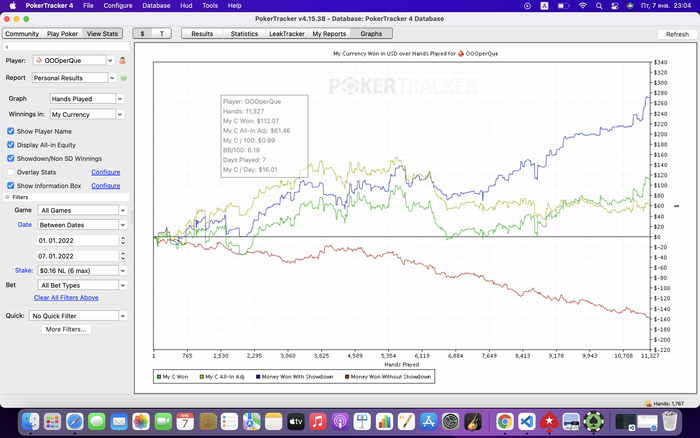This screenshot has height=438, width=700.
Task: Open Contacts from the dock
Action: pos(208,421)
